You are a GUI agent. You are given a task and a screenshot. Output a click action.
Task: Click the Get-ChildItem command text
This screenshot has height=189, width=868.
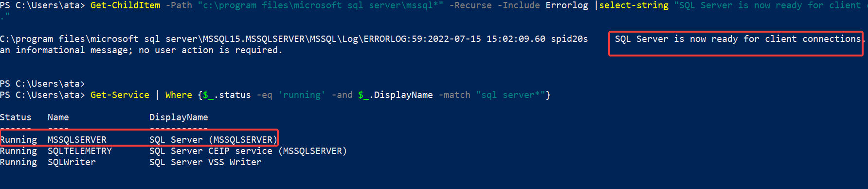click(125, 5)
